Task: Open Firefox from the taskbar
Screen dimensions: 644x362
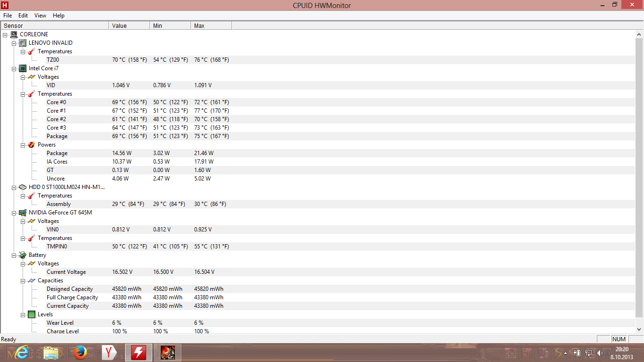Action: [x=80, y=352]
